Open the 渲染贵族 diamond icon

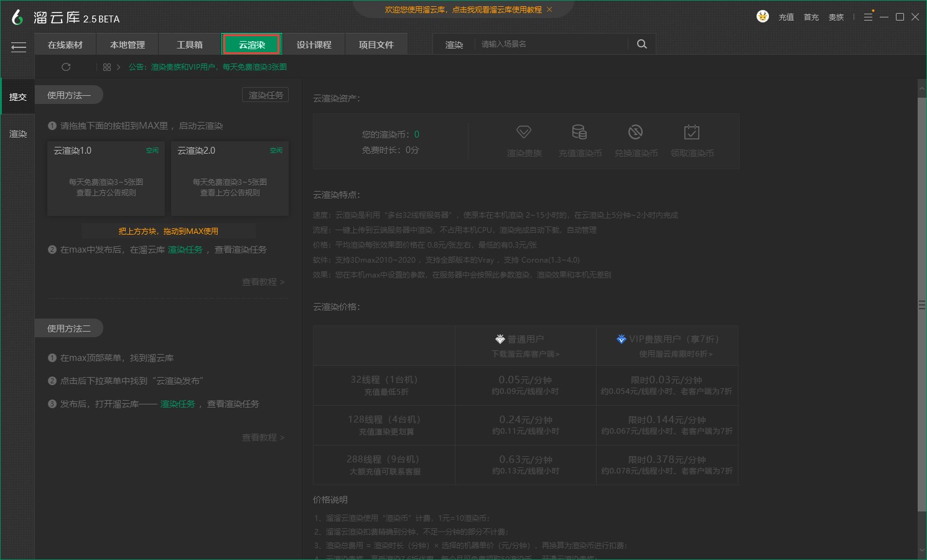pyautogui.click(x=524, y=132)
